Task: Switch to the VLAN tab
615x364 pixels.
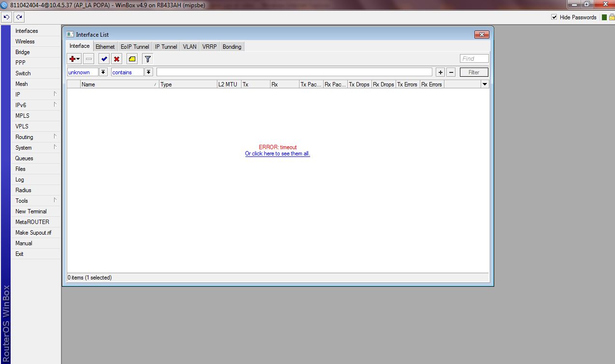Action: [189, 46]
